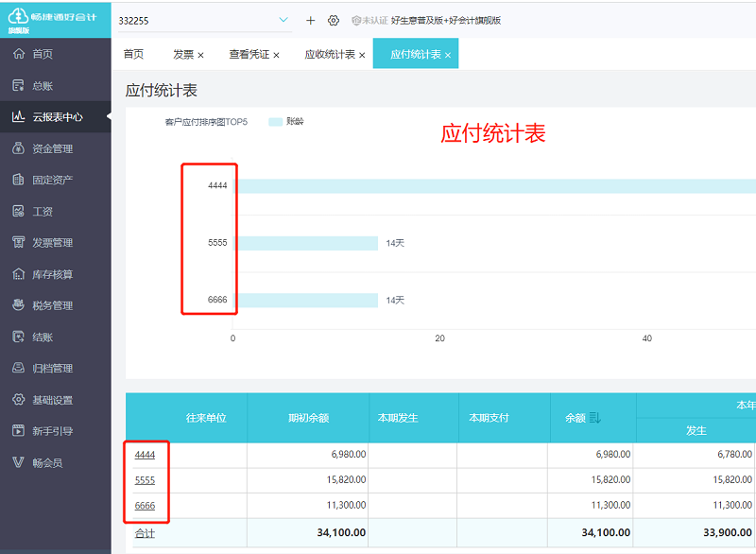Select the 资金管理 funds icon
756x554 pixels.
point(18,148)
